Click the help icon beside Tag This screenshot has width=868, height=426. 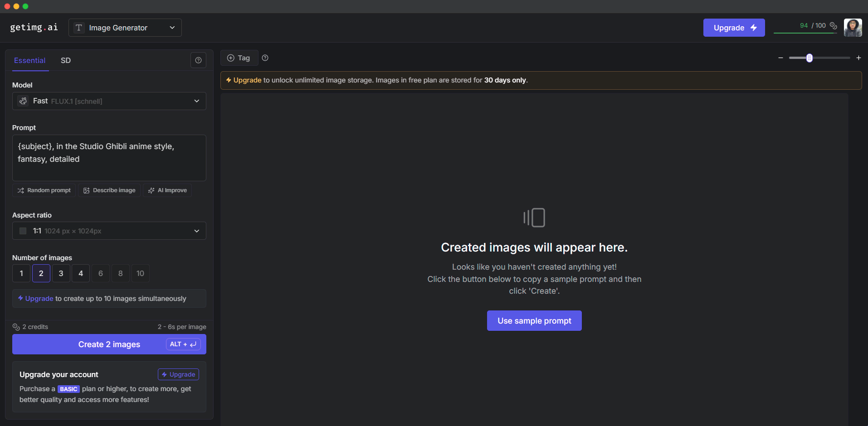(265, 58)
